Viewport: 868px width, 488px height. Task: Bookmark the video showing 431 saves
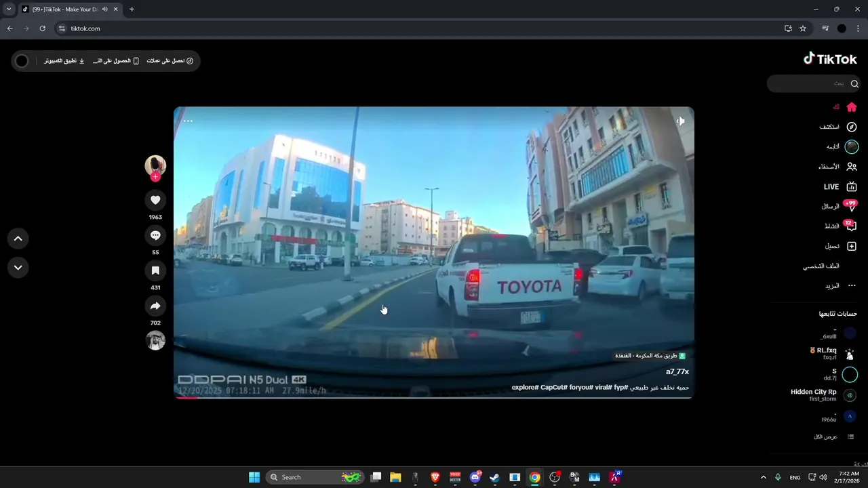click(155, 270)
